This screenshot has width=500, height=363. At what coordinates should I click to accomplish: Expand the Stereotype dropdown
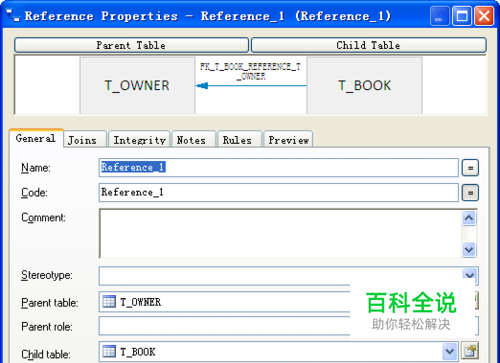[470, 275]
